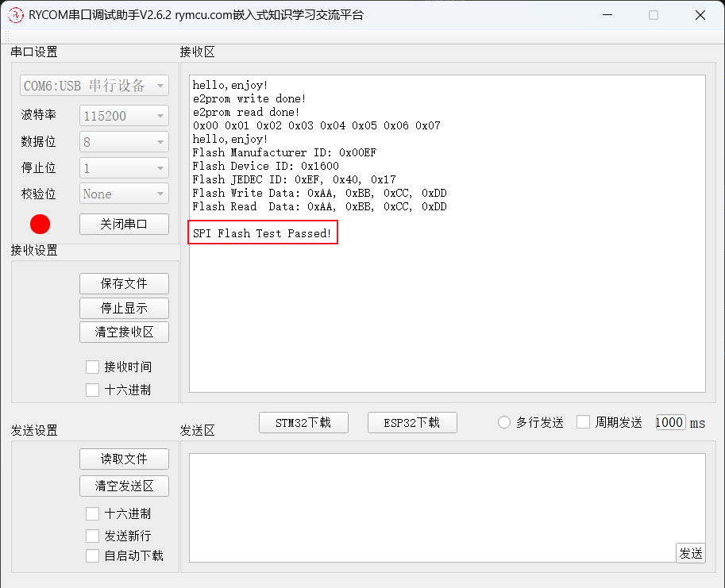Enable 自启动下载 auto-start download
The image size is (725, 588).
93,555
